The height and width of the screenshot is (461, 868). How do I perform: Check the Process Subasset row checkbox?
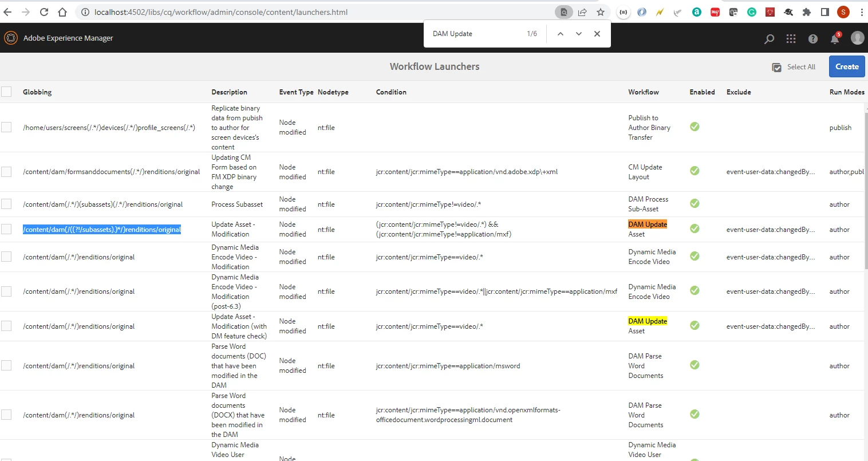(6, 204)
